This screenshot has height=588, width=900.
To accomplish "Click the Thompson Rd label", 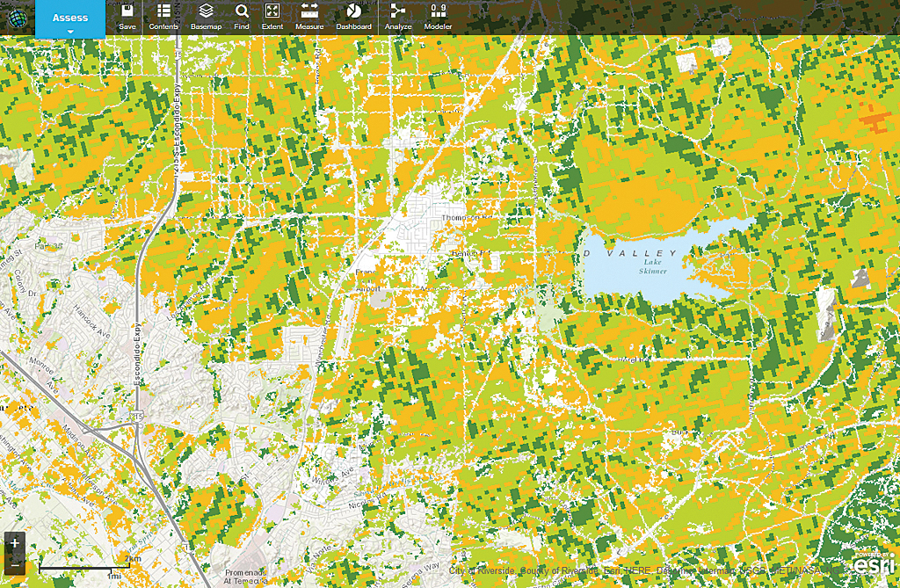I will 467,218.
